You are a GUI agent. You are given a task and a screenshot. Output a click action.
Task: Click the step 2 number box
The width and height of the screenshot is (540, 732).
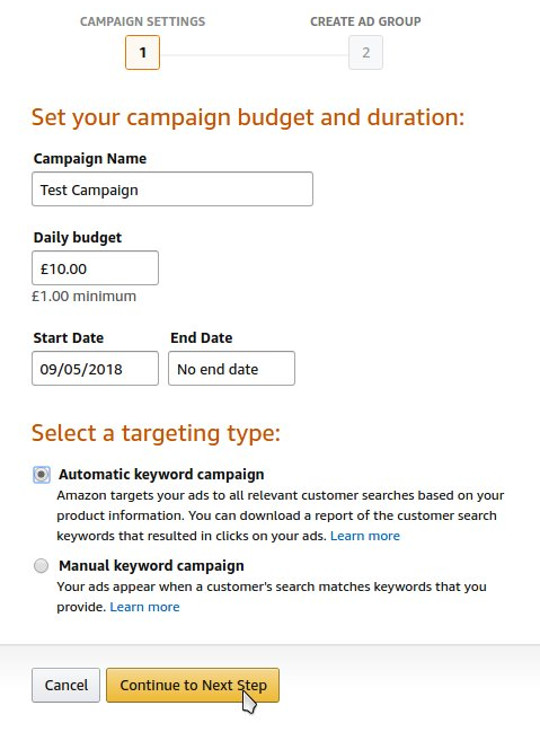(x=365, y=52)
